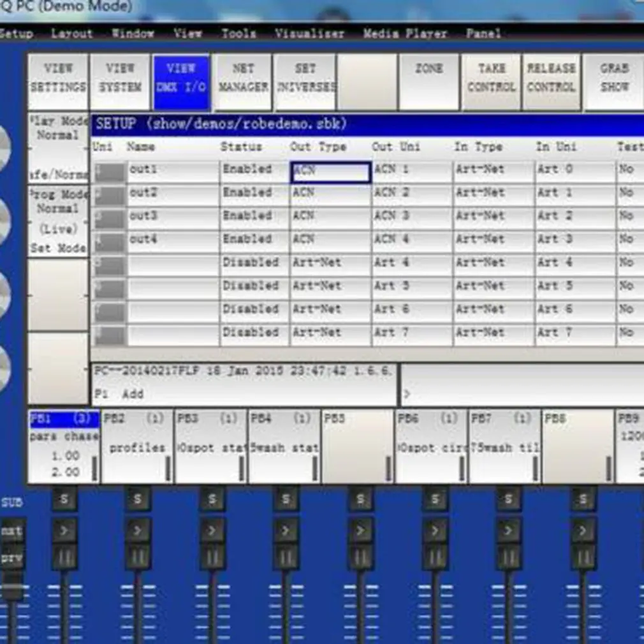The image size is (644, 644).
Task: Click the S select button under PB8
Action: click(583, 499)
